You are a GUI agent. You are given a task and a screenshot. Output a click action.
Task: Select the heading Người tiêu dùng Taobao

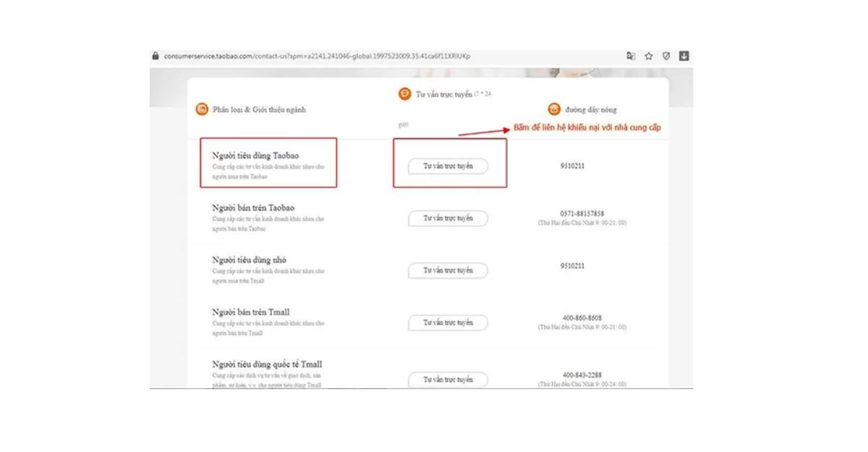pos(255,156)
